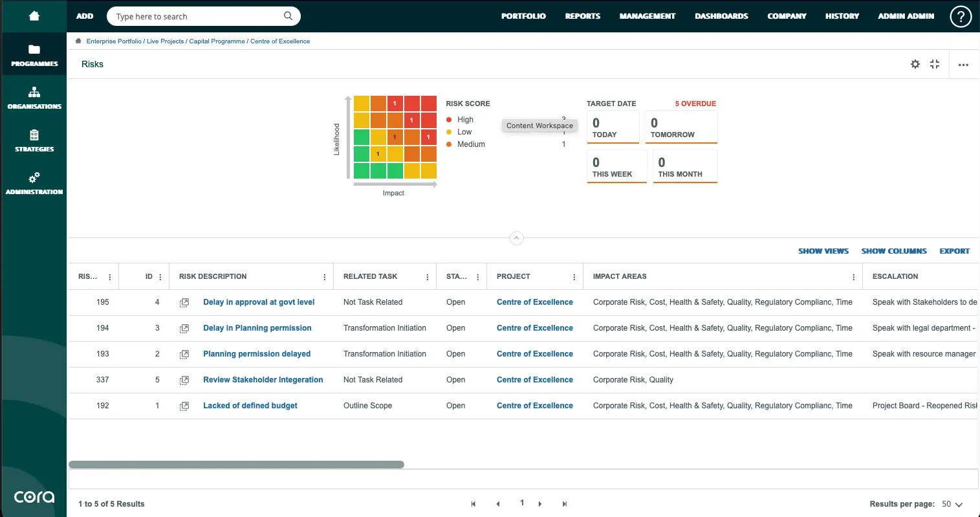Collapse the risk chart panel
The height and width of the screenshot is (517, 980).
(x=516, y=237)
